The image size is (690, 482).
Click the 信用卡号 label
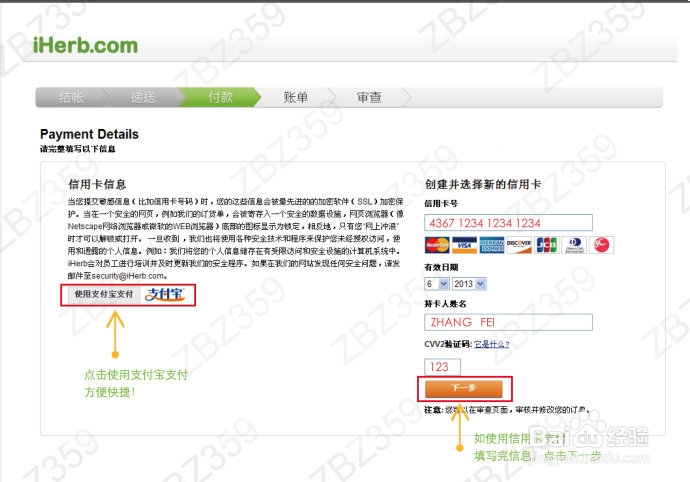(x=441, y=203)
